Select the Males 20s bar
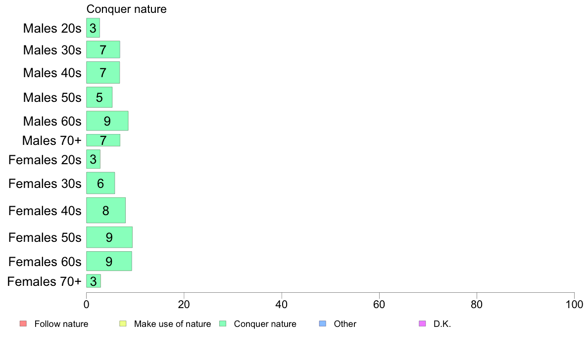588x364 pixels. point(93,28)
